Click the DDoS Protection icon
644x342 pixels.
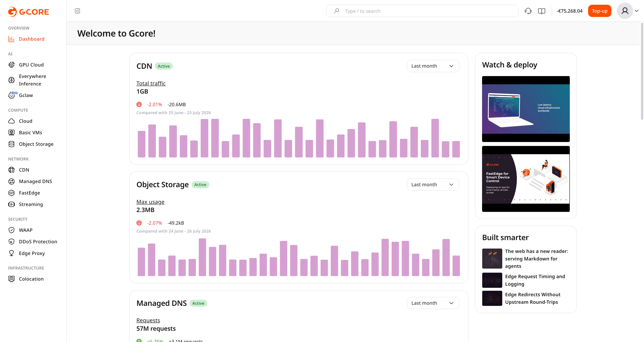click(11, 241)
